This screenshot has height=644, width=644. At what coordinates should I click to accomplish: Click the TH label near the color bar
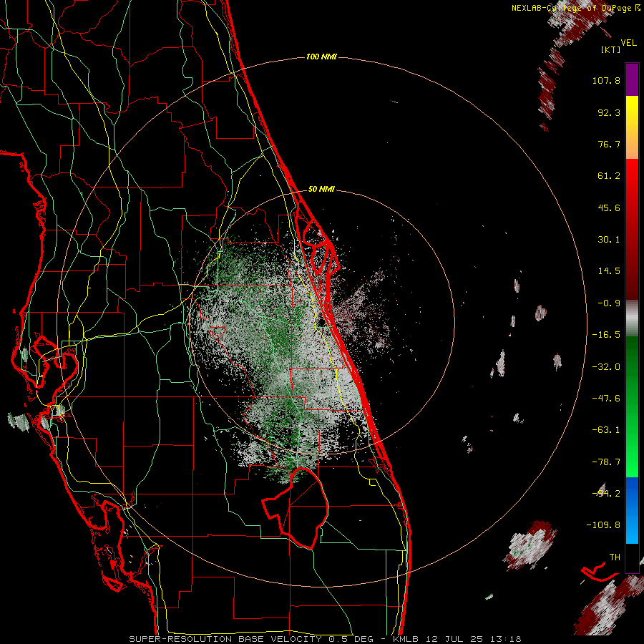coord(615,557)
